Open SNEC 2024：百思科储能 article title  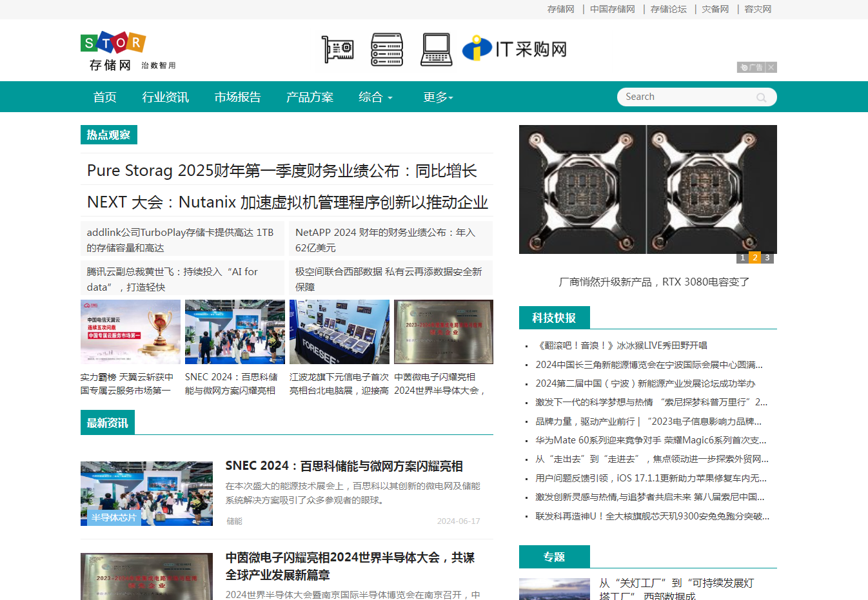tap(344, 466)
